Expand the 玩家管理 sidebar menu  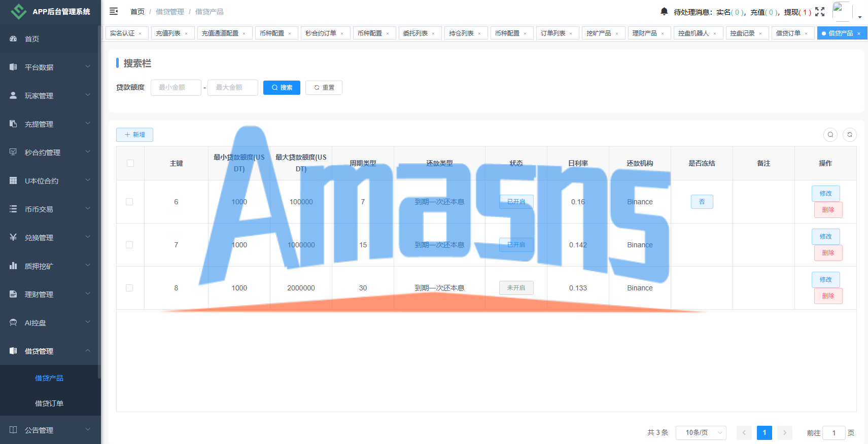click(x=50, y=95)
